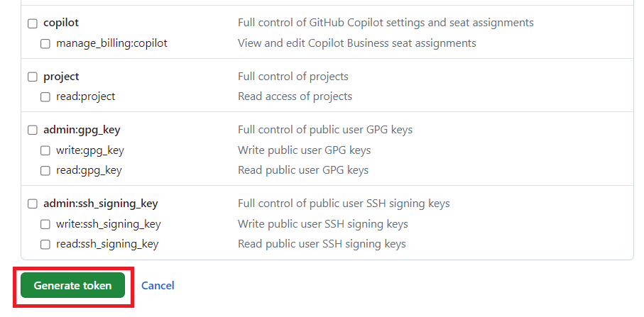Click 'Write public user GPG keys' description
Screen dimensions: 644x317
point(304,150)
